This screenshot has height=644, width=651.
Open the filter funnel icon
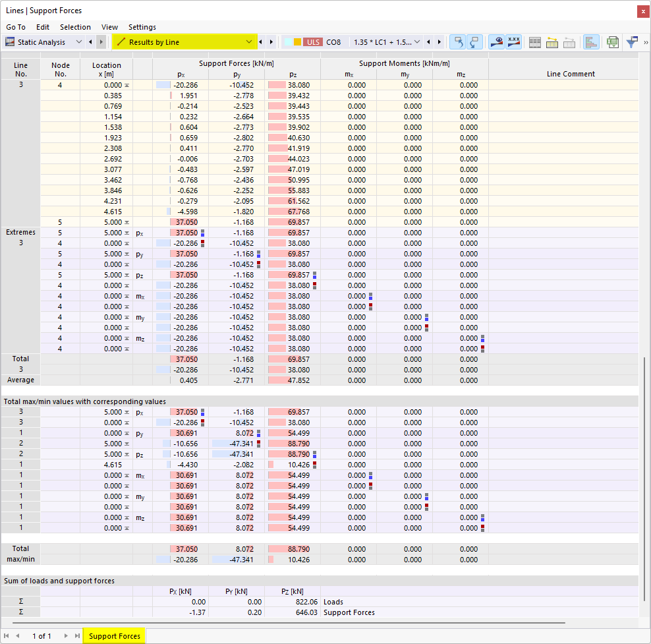tap(631, 42)
